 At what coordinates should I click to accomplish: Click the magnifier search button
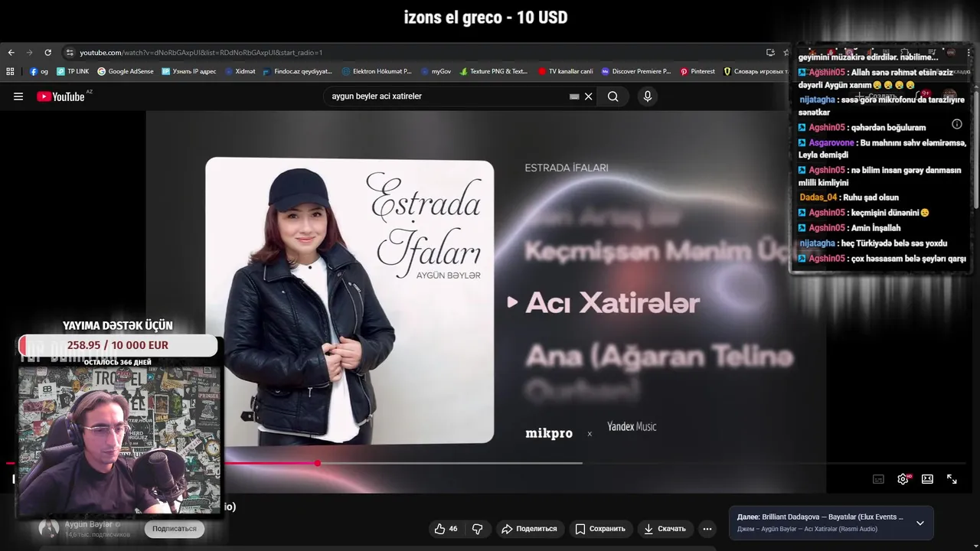click(612, 96)
